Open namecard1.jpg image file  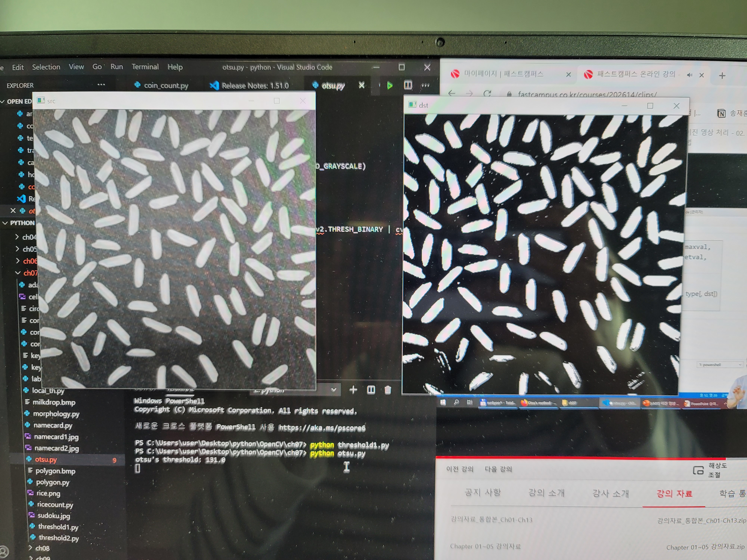point(52,437)
